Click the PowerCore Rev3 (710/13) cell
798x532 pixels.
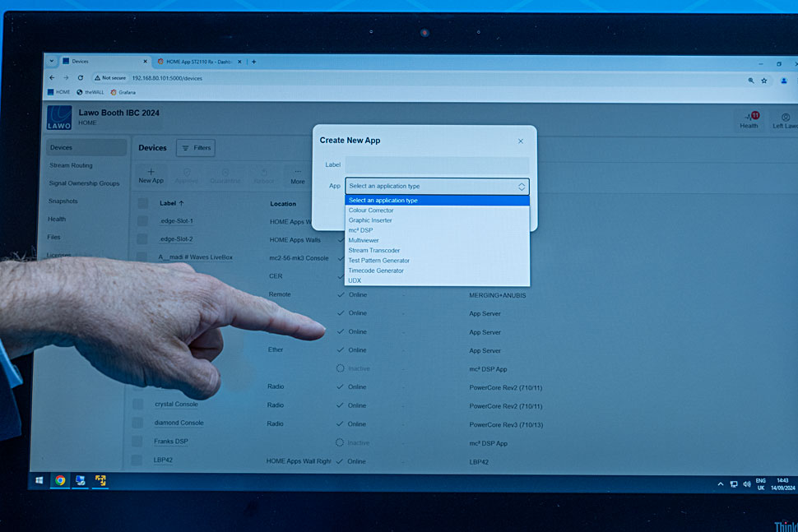click(506, 424)
